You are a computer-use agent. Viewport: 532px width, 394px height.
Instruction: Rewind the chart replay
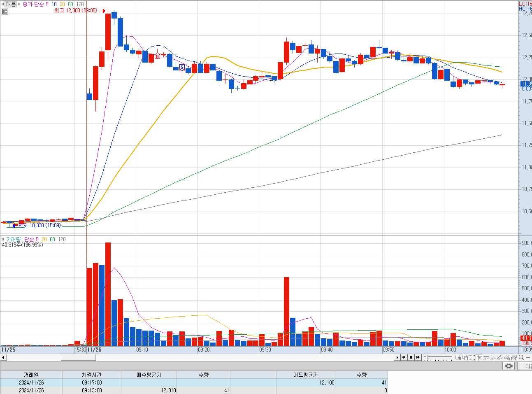404,357
